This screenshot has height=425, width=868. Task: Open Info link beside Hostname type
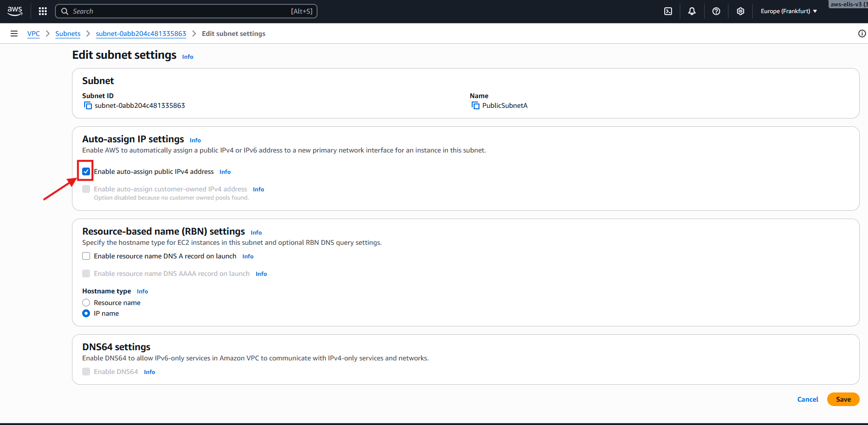click(142, 291)
